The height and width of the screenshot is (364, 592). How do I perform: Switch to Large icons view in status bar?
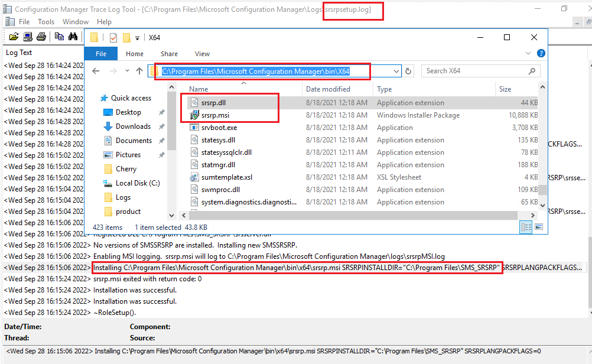[x=539, y=227]
